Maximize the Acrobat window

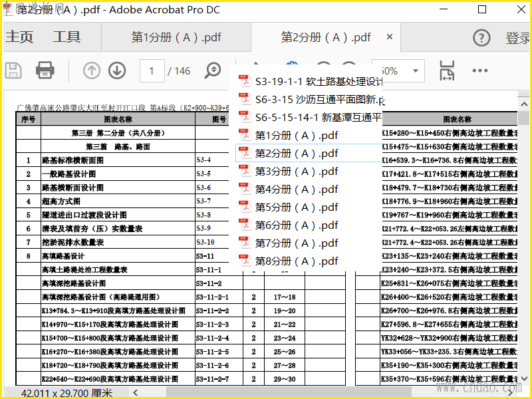(481, 9)
